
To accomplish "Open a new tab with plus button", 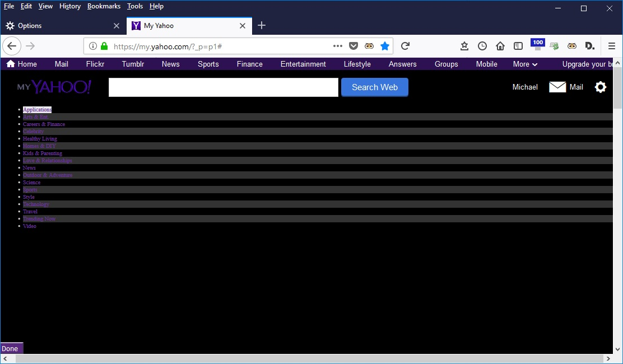I will pos(262,25).
